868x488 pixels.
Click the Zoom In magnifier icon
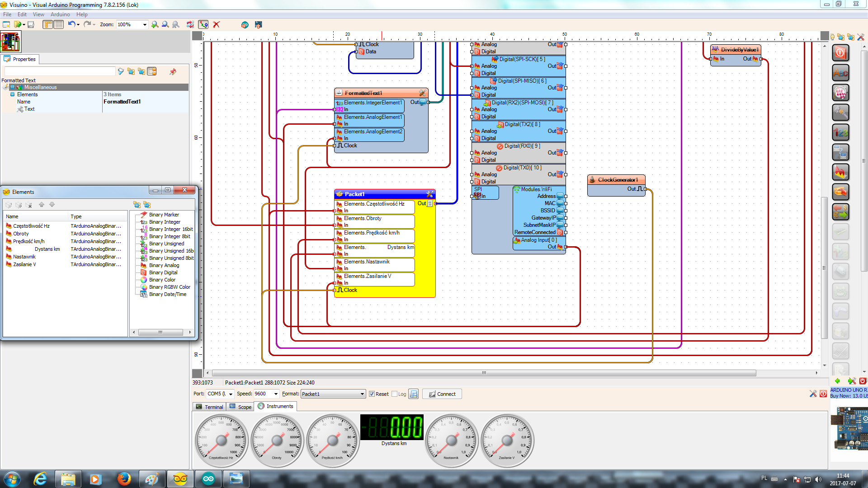(x=155, y=24)
